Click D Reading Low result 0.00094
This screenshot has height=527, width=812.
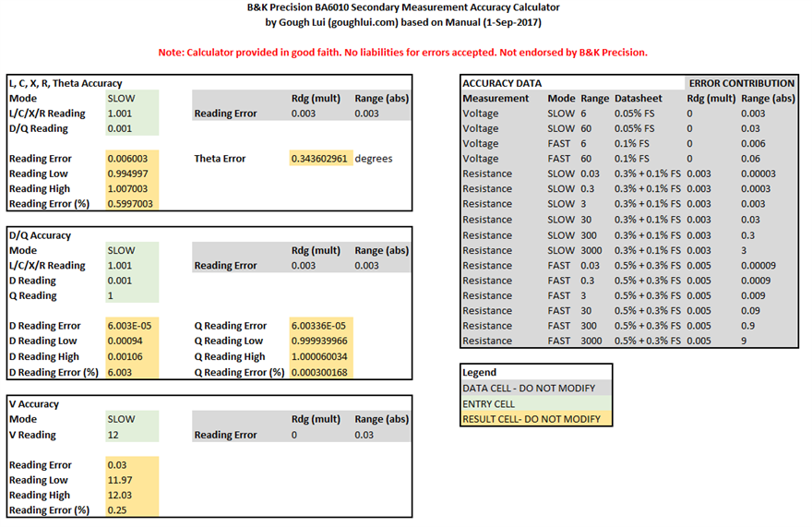click(132, 341)
